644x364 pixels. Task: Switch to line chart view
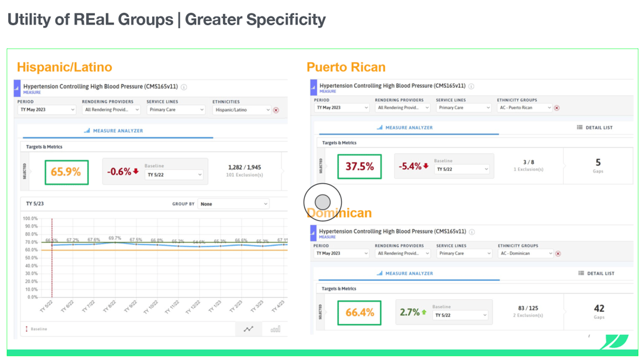[248, 329]
